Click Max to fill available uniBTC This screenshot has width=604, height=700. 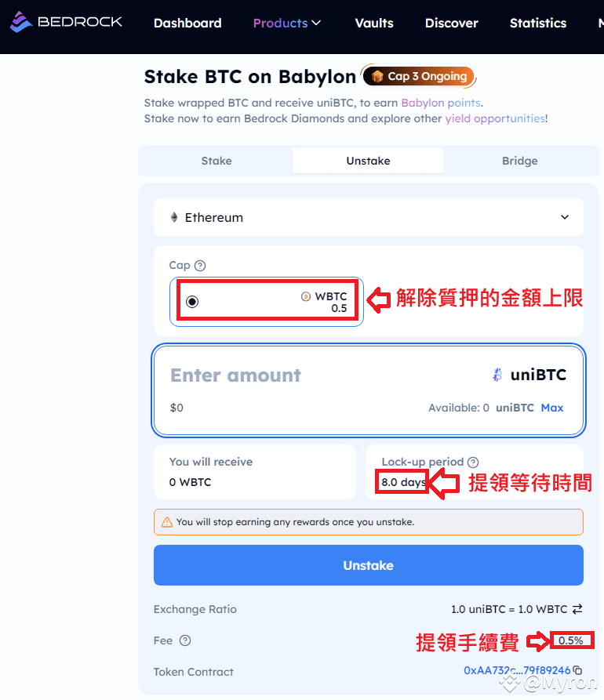click(552, 408)
